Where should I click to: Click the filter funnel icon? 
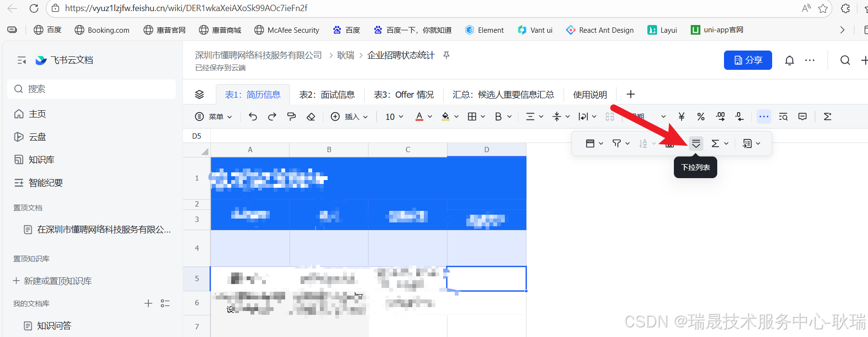617,143
